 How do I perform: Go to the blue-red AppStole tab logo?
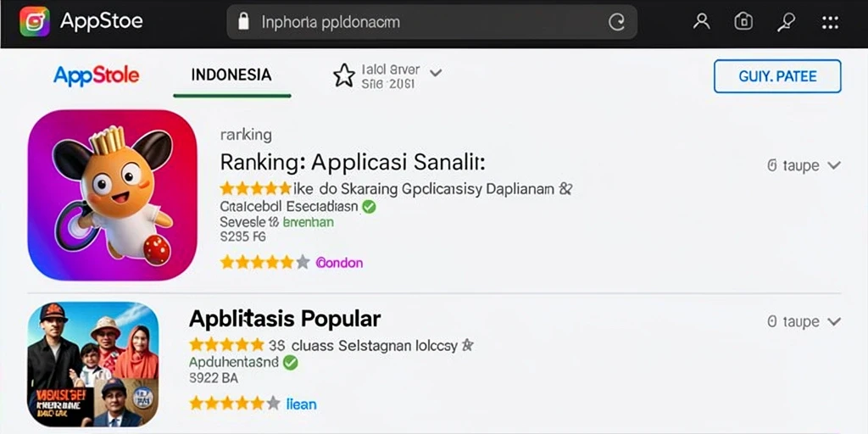click(97, 75)
